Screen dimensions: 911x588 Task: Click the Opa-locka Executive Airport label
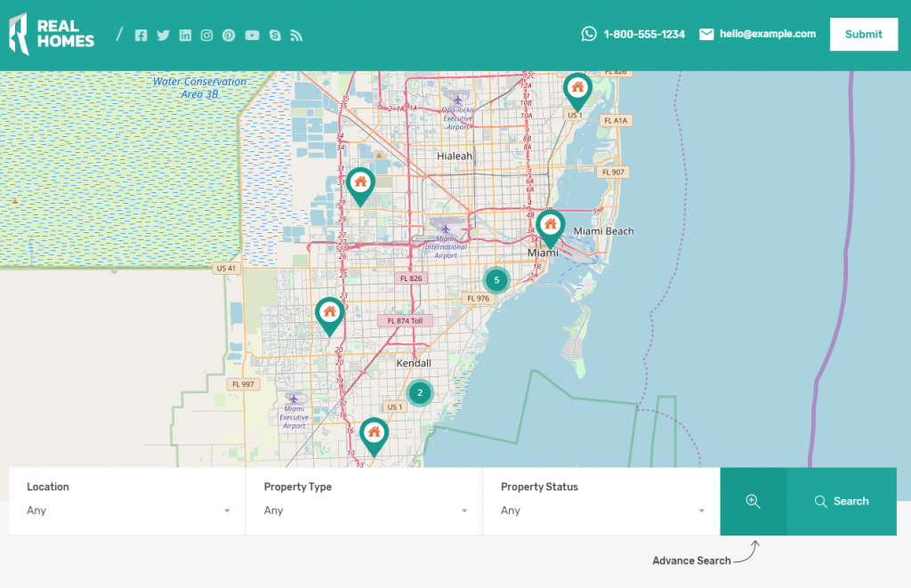tap(458, 118)
